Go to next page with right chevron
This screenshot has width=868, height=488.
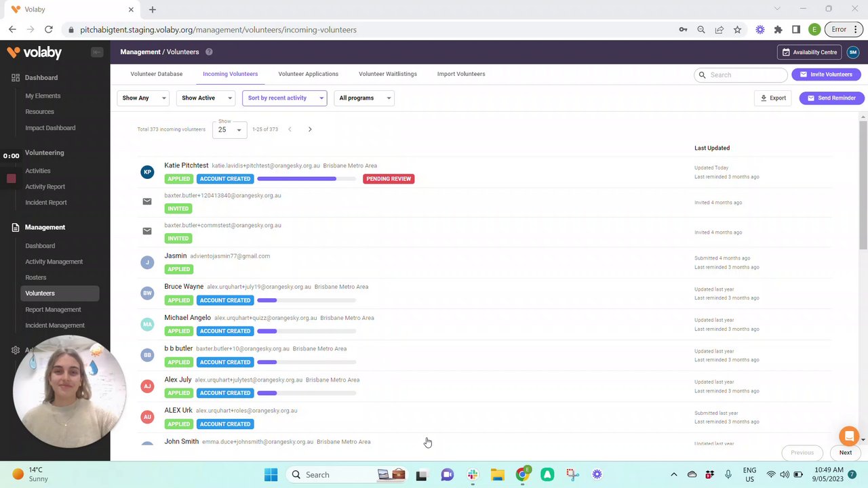point(310,129)
